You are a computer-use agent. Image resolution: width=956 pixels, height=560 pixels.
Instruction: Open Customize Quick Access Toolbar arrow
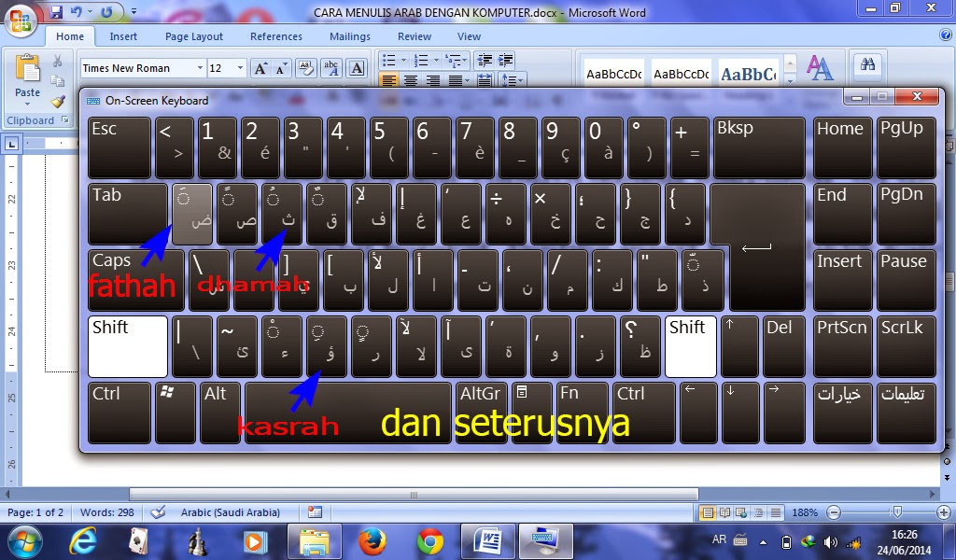point(134,11)
